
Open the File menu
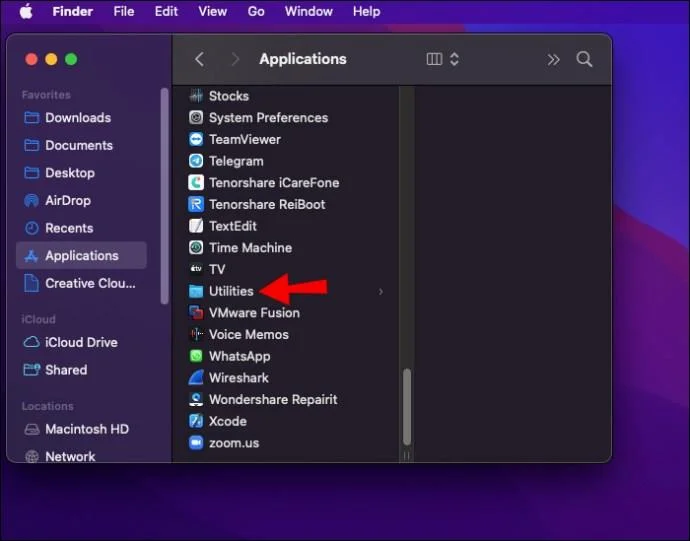(124, 11)
